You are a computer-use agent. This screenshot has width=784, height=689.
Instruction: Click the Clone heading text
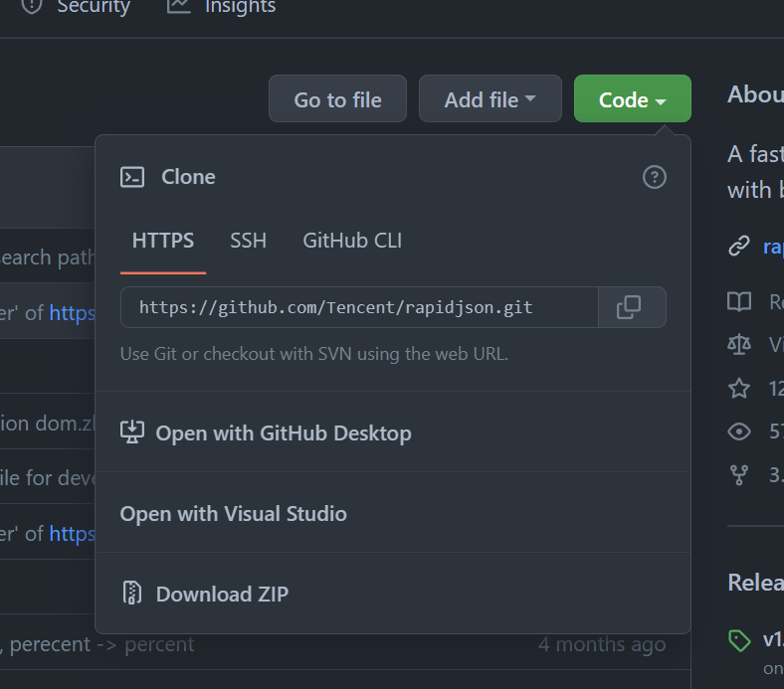pos(188,177)
